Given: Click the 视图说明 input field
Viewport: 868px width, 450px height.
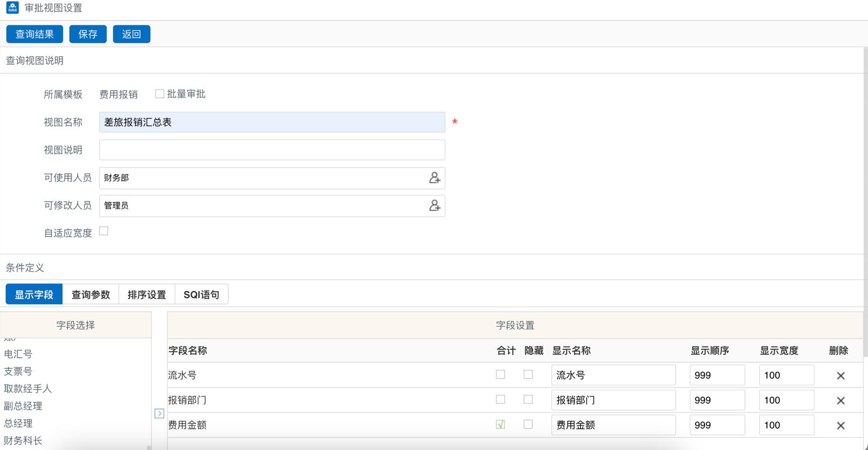Looking at the screenshot, I should tap(272, 150).
